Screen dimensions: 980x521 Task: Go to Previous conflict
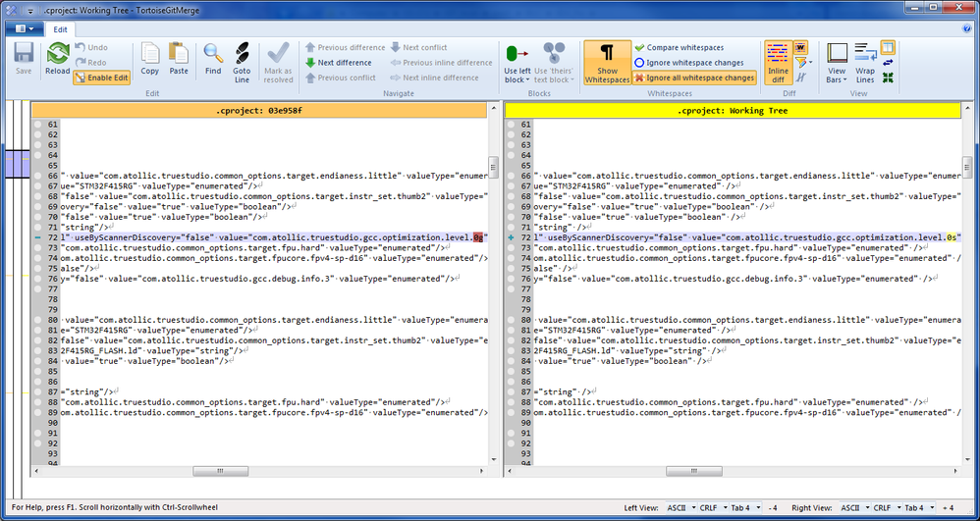pos(341,78)
